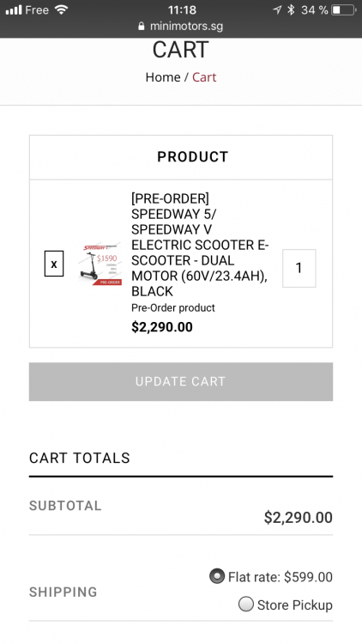Tap the minimotors.sg address bar
This screenshot has height=644, width=362.
pos(181,27)
